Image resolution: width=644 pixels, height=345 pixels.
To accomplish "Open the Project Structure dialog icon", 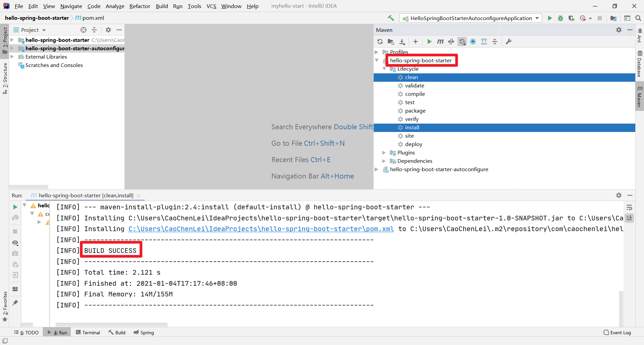I will 613,18.
